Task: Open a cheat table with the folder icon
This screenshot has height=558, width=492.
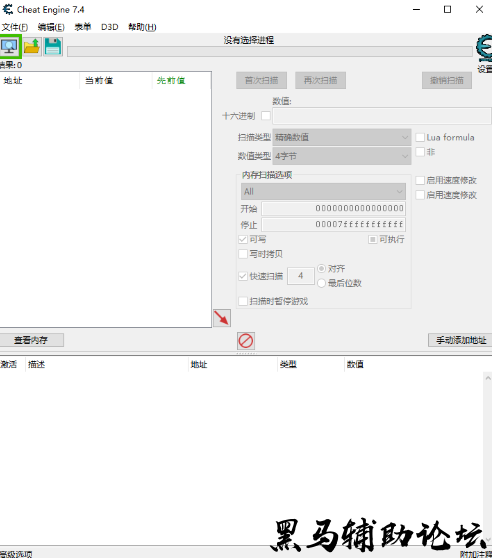Action: pos(32,47)
